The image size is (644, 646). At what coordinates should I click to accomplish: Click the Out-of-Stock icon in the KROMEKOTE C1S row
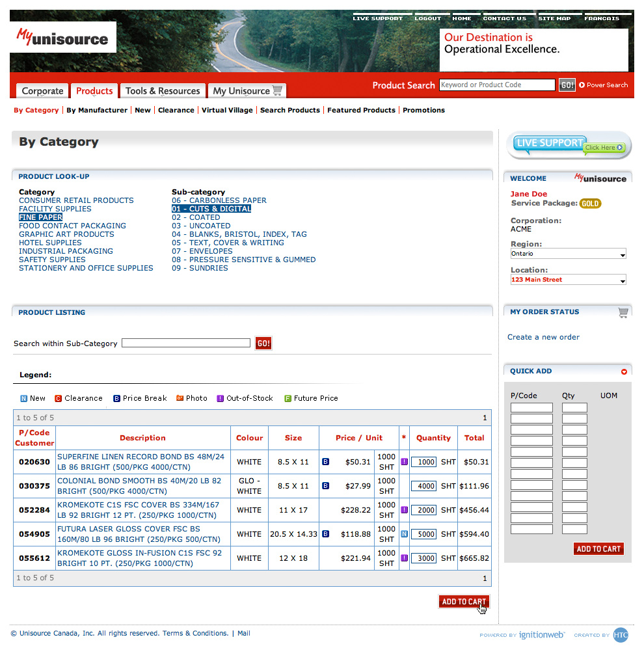coord(404,510)
